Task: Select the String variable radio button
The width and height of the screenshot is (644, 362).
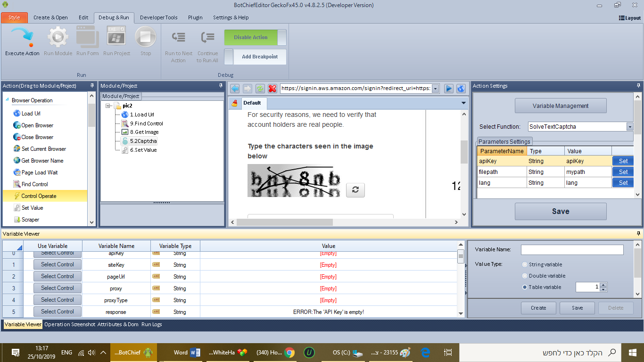Action: pyautogui.click(x=525, y=265)
